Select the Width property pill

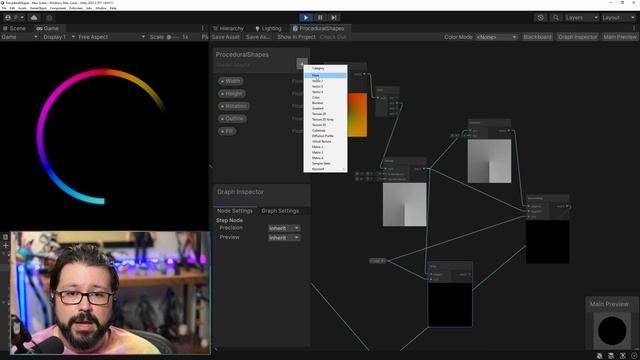[231, 81]
